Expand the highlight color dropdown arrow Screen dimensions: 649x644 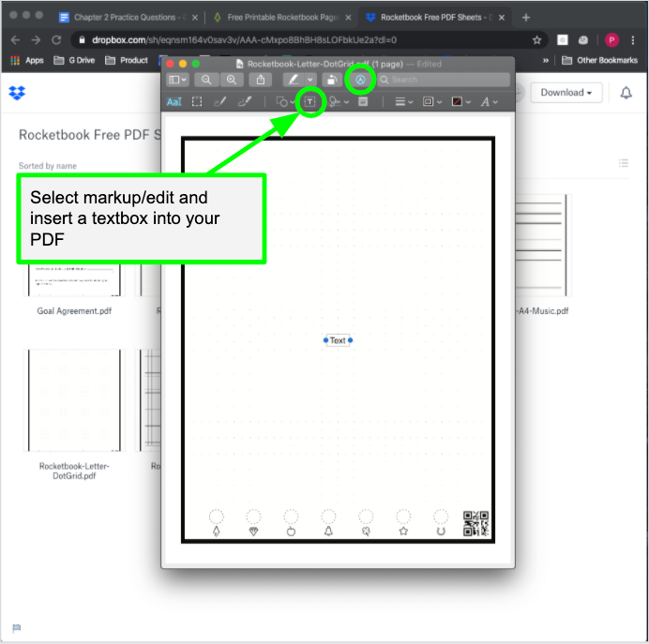point(310,80)
